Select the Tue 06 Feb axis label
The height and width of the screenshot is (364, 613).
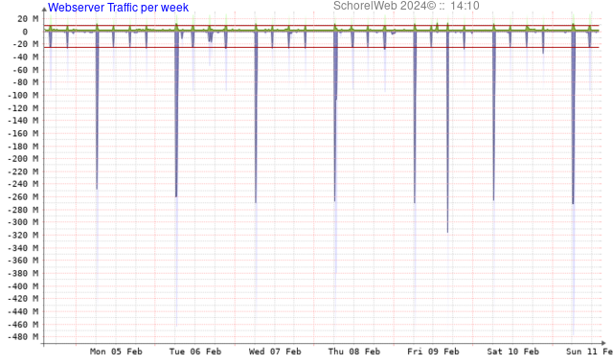pyautogui.click(x=195, y=352)
